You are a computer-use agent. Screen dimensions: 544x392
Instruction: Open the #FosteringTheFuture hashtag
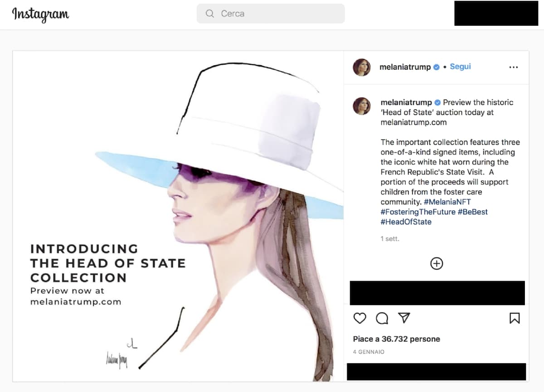point(418,212)
